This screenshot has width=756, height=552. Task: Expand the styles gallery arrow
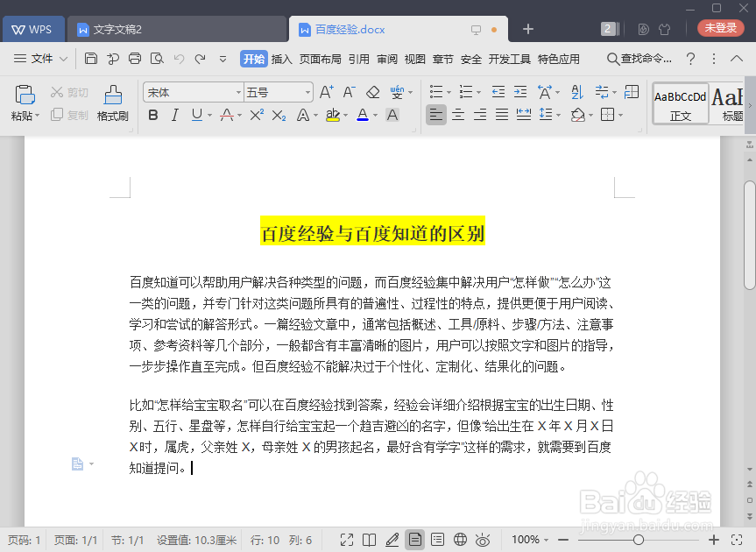pyautogui.click(x=750, y=105)
